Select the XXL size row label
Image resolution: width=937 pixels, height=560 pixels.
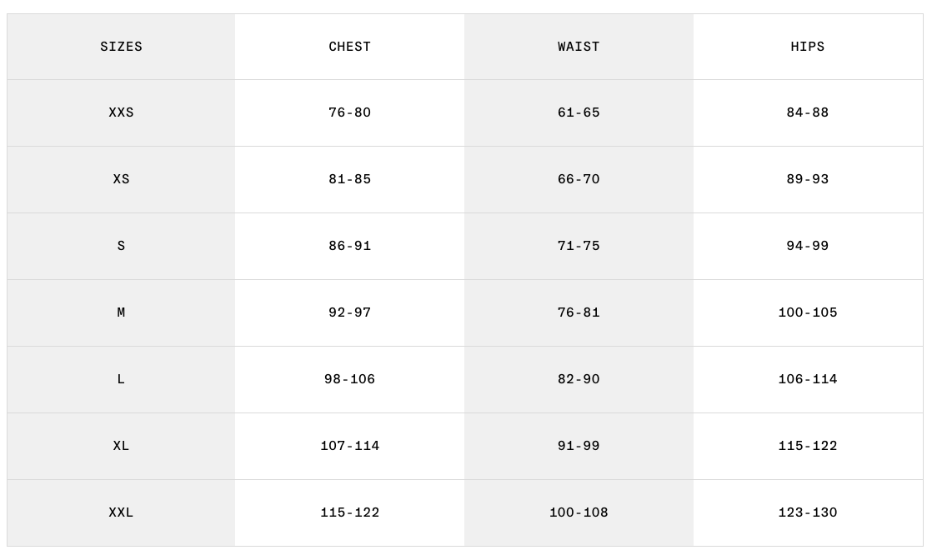pyautogui.click(x=121, y=512)
